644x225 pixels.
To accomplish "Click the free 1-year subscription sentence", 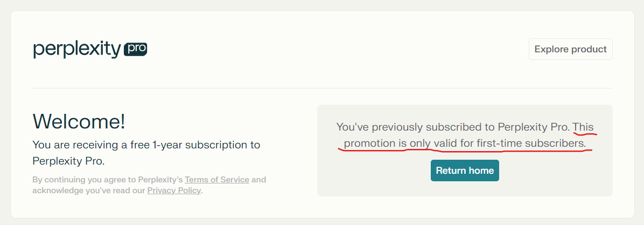I will tap(146, 153).
